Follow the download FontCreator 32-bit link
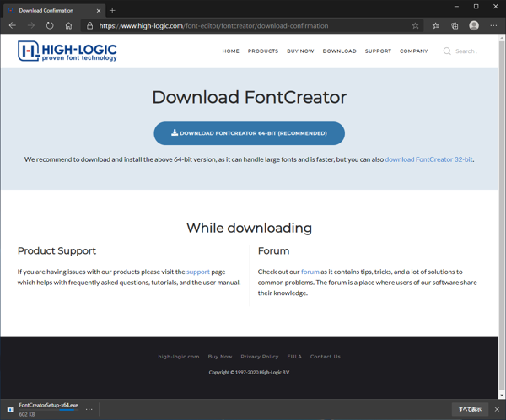This screenshot has height=420, width=506. click(x=429, y=159)
